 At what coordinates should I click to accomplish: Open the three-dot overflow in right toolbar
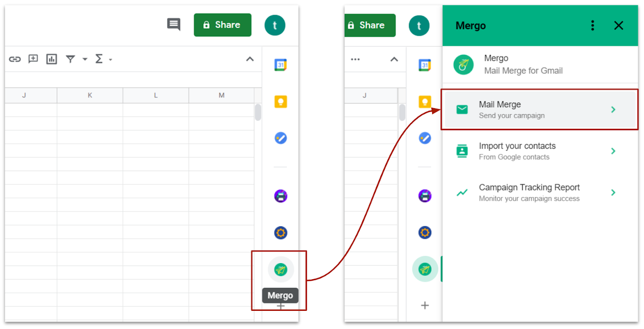[x=355, y=59]
